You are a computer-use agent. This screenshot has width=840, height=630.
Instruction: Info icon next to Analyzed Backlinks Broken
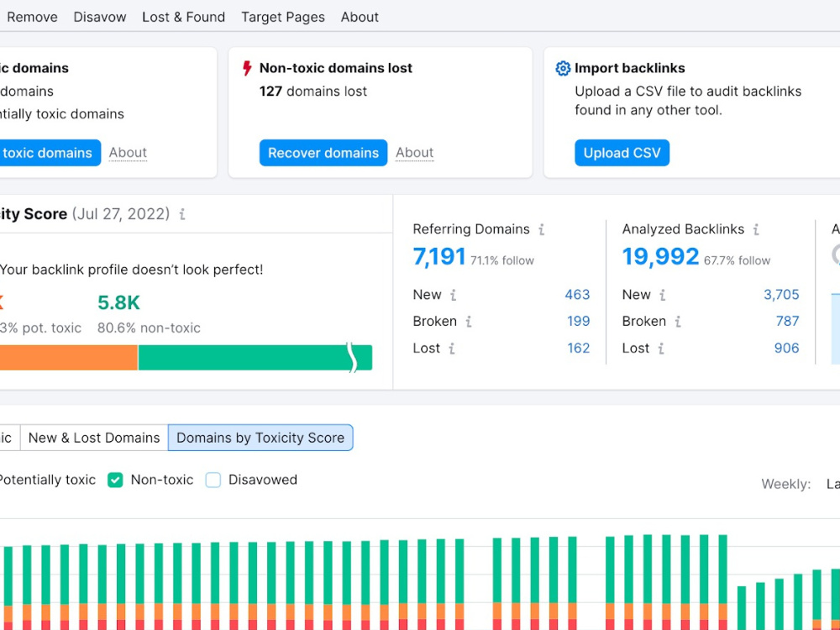(x=678, y=322)
